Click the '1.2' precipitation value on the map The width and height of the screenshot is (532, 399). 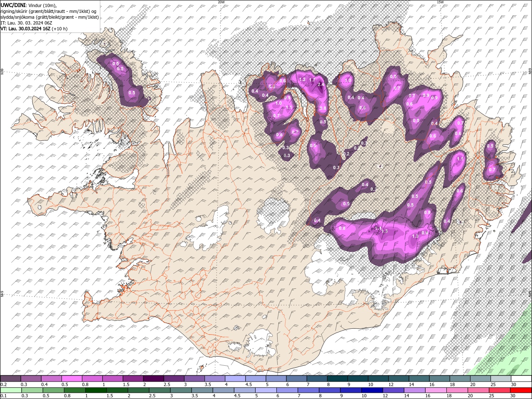pyautogui.click(x=302, y=79)
